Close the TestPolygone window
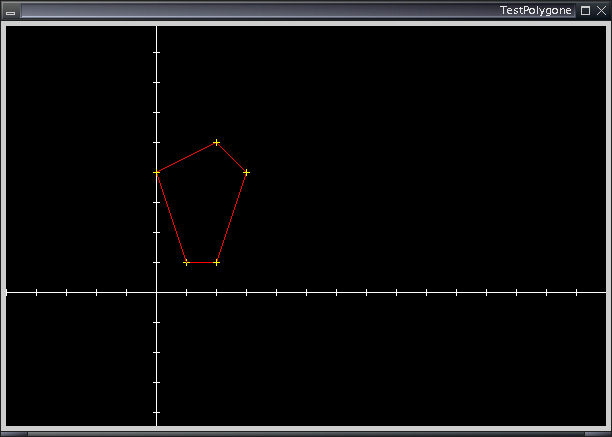 [601, 11]
